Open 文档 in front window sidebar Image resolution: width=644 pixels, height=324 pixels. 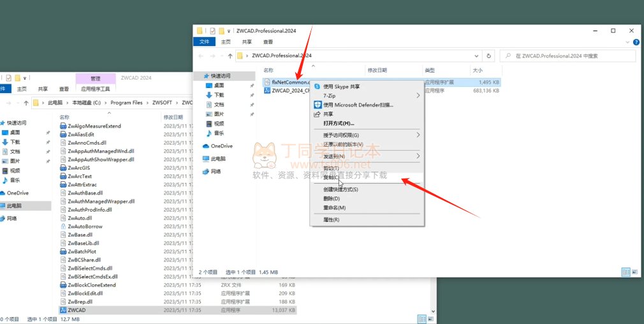[x=219, y=105]
